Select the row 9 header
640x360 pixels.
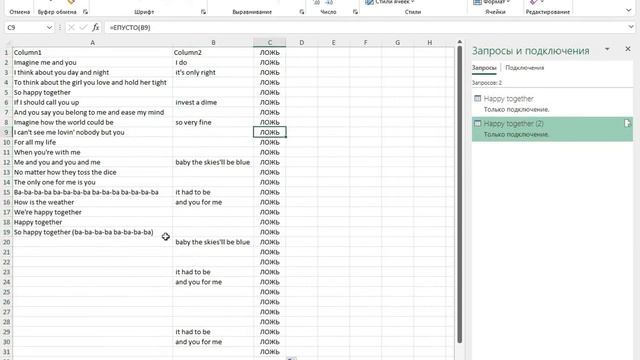click(x=7, y=132)
